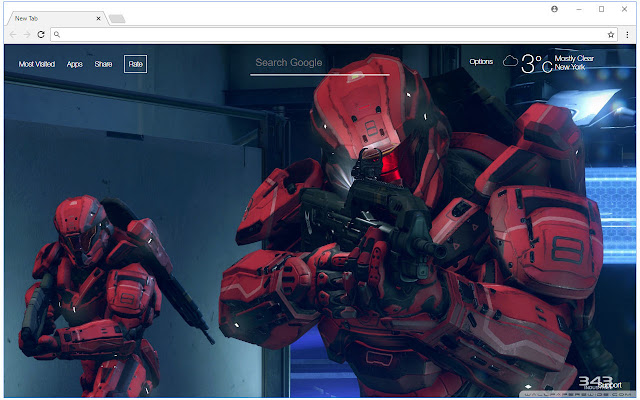The width and height of the screenshot is (640, 400).
Task: Open the Chrome three-dot menu
Action: [627, 35]
